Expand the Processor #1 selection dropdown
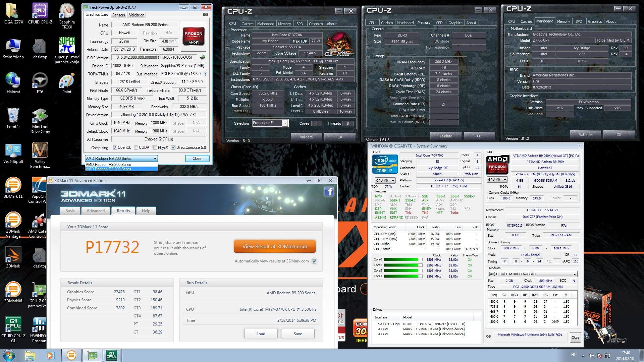 tap(285, 123)
